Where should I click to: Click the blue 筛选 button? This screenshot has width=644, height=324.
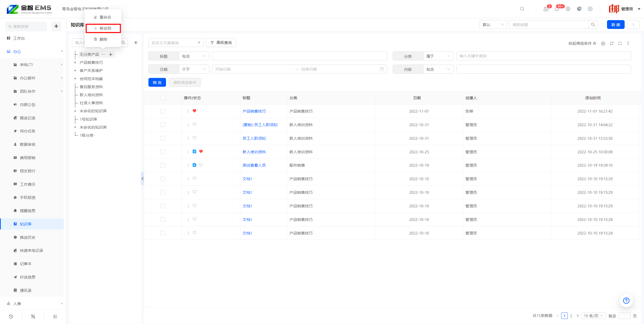[x=157, y=82]
